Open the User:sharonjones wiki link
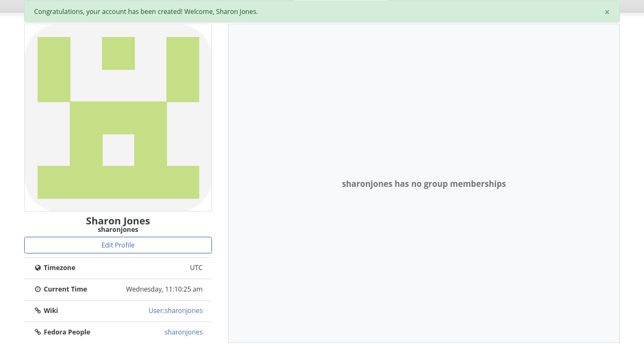 click(x=175, y=310)
